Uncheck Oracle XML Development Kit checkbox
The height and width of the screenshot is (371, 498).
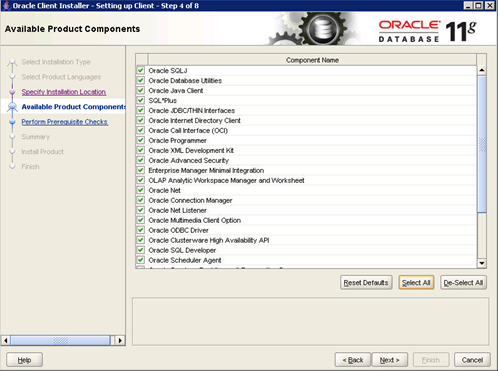pos(141,150)
